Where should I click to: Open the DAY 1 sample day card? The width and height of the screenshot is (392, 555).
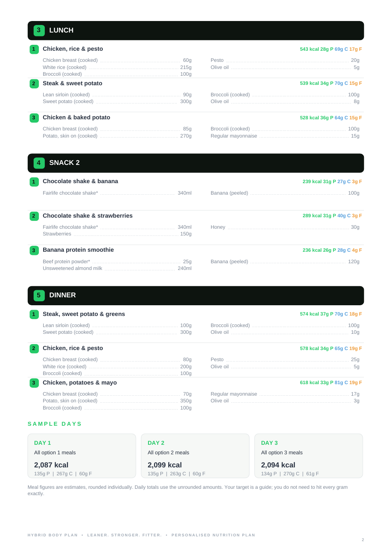82,456
